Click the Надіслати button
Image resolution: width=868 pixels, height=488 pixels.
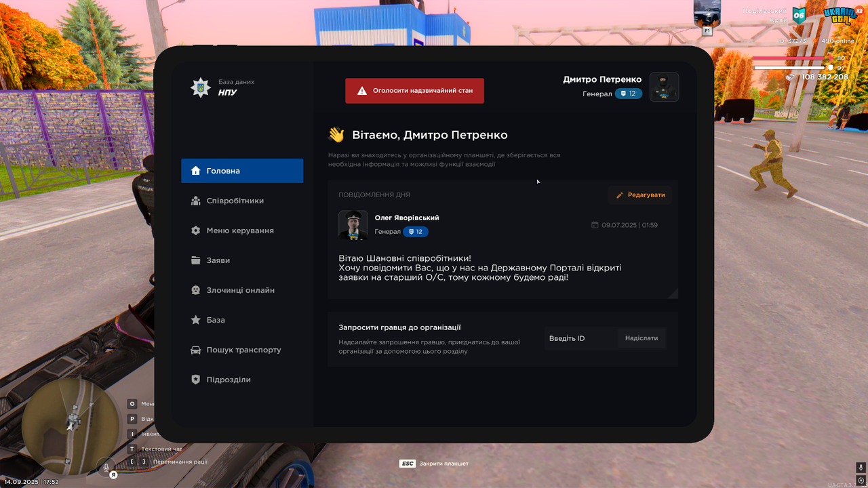click(x=642, y=338)
